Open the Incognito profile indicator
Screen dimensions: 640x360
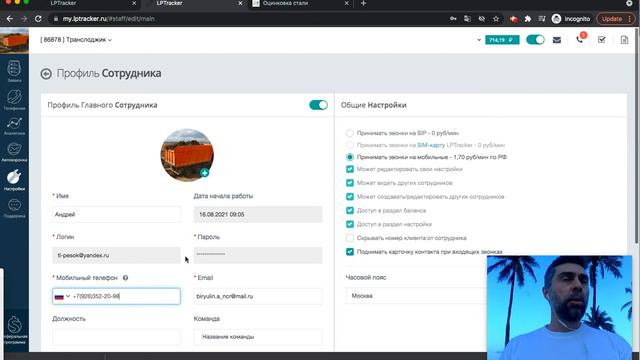(571, 19)
